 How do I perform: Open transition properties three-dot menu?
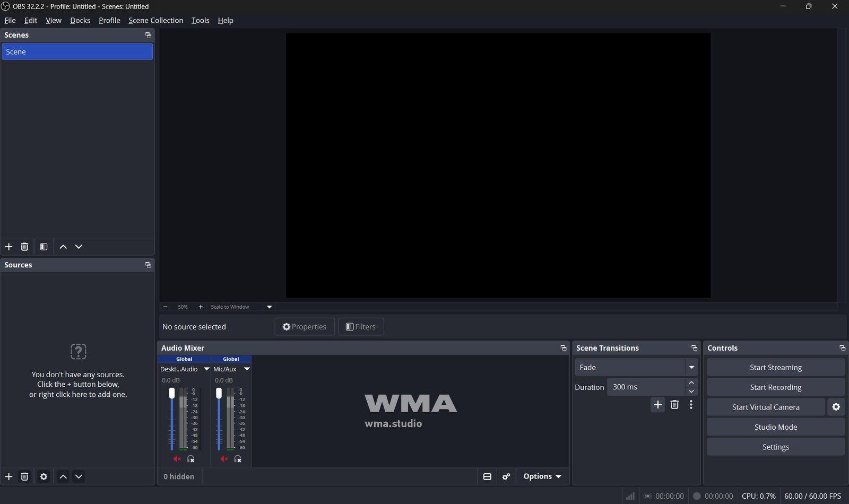click(x=691, y=405)
